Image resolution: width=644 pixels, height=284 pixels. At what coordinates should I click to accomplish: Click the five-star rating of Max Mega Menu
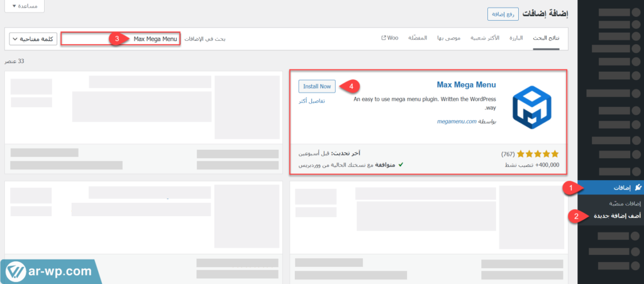point(538,154)
